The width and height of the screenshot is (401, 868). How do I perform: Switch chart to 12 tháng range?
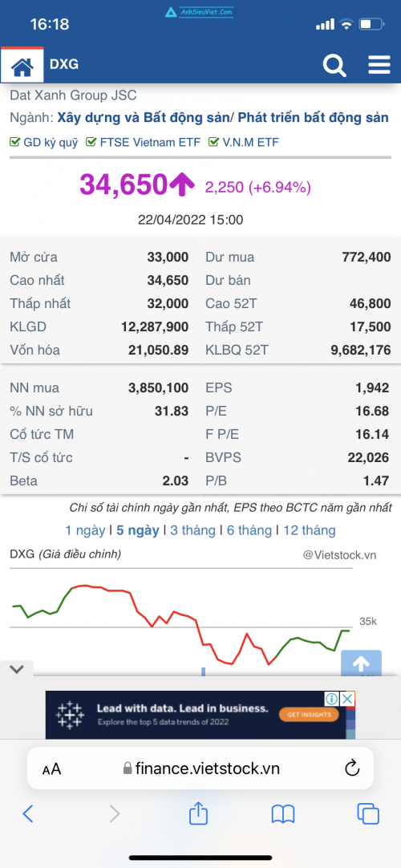click(310, 530)
